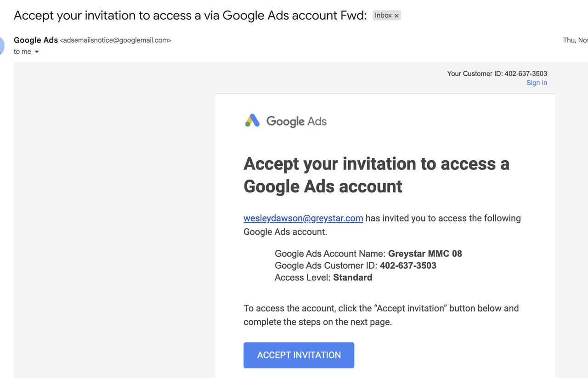Click the email subject line at the top

(190, 15)
